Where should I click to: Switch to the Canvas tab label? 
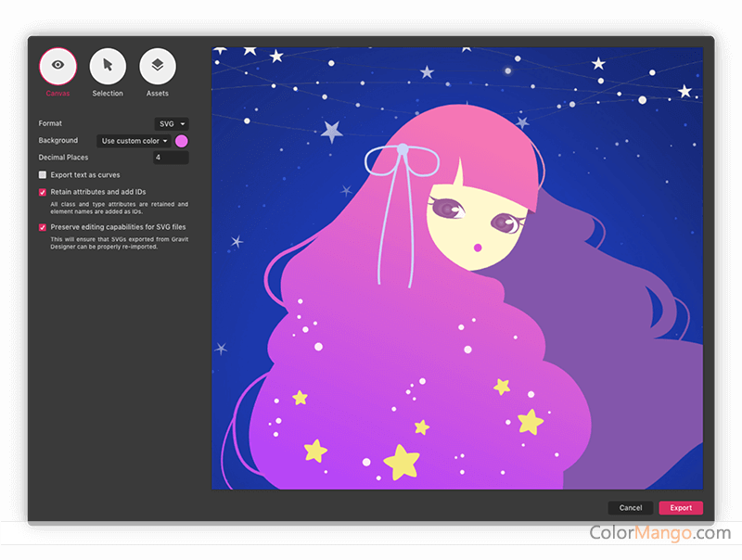coord(58,94)
